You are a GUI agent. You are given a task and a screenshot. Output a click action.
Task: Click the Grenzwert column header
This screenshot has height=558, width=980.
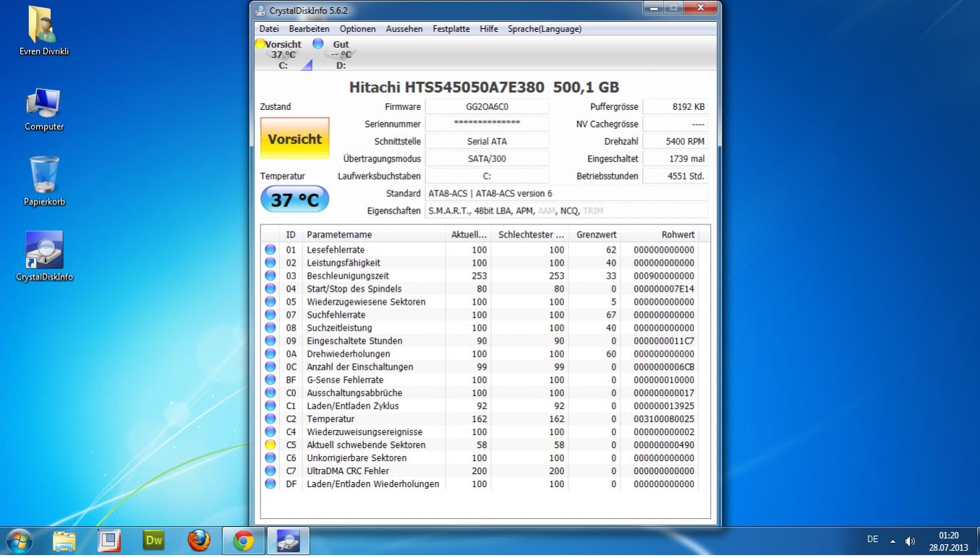(x=595, y=234)
